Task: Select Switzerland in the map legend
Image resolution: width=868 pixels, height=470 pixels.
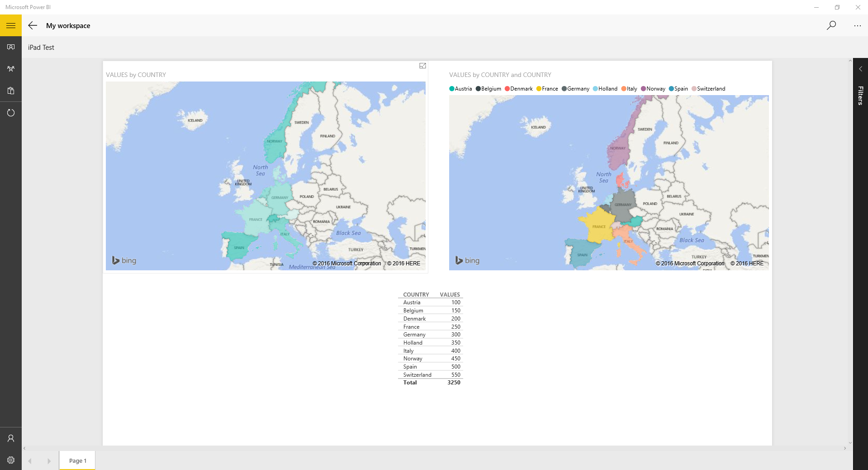Action: tap(708, 89)
